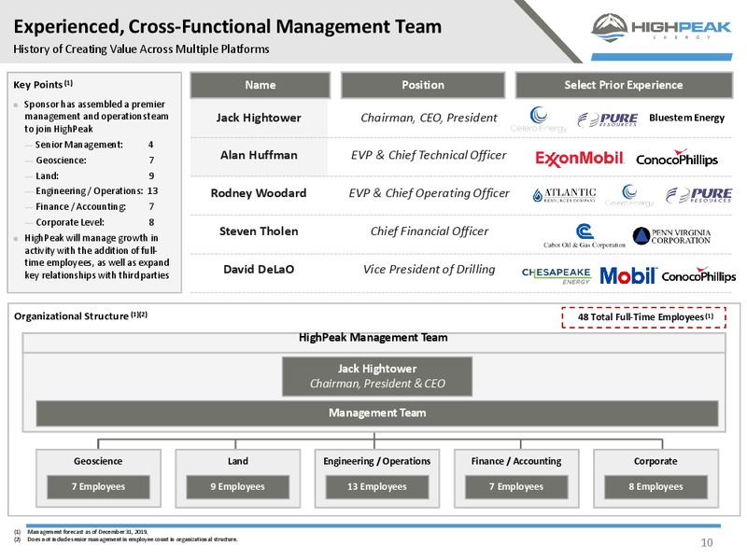The width and height of the screenshot is (747, 560).
Task: Click Pure Resources logo in Jack Hightower row
Action: (607, 119)
